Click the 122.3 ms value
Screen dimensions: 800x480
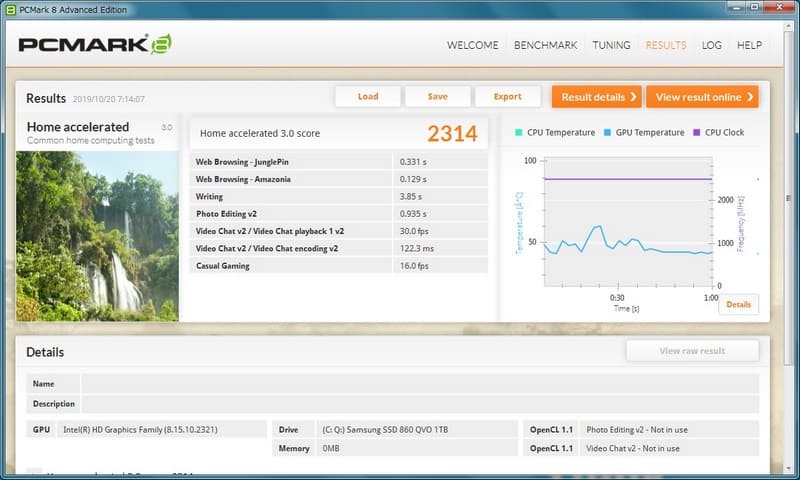tap(417, 248)
